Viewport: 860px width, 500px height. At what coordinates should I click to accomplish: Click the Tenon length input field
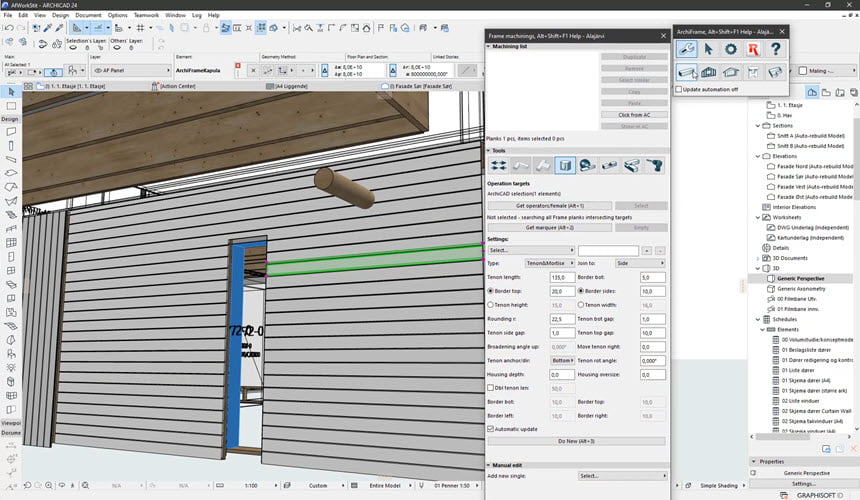562,277
